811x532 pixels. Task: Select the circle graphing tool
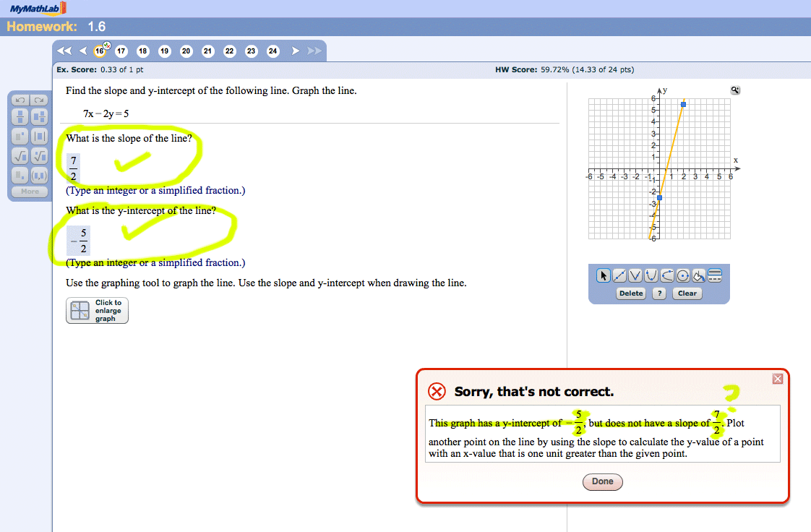click(683, 275)
